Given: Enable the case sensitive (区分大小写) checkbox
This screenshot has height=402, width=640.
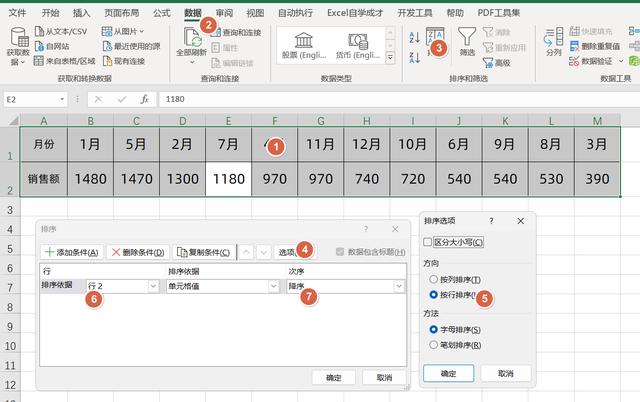Looking at the screenshot, I should point(429,242).
